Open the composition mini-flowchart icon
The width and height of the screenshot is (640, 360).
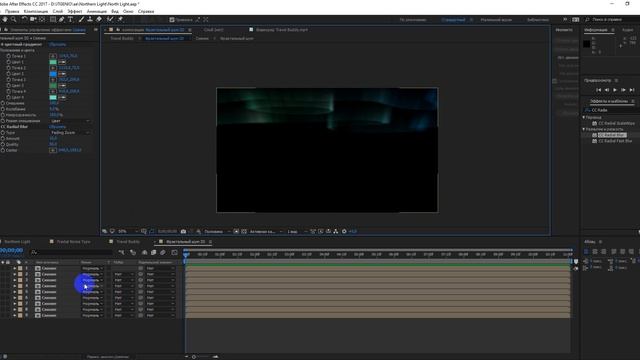tap(121, 253)
